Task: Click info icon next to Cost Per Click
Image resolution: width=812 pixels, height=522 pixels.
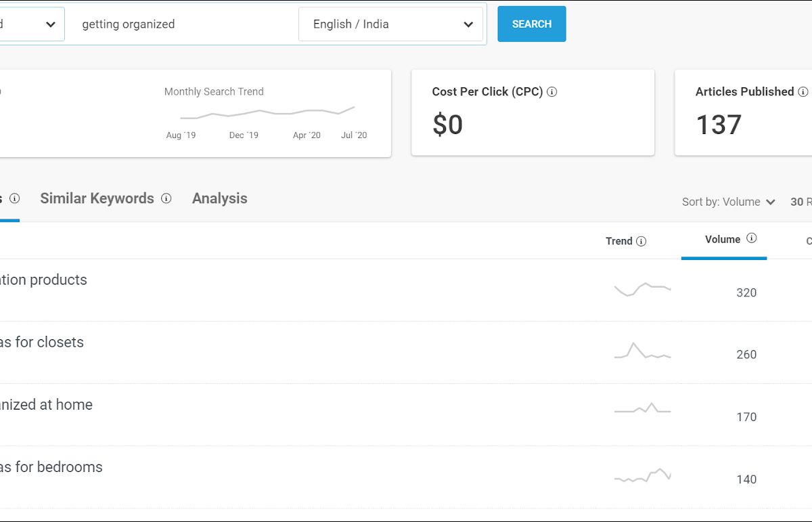Action: pyautogui.click(x=551, y=92)
